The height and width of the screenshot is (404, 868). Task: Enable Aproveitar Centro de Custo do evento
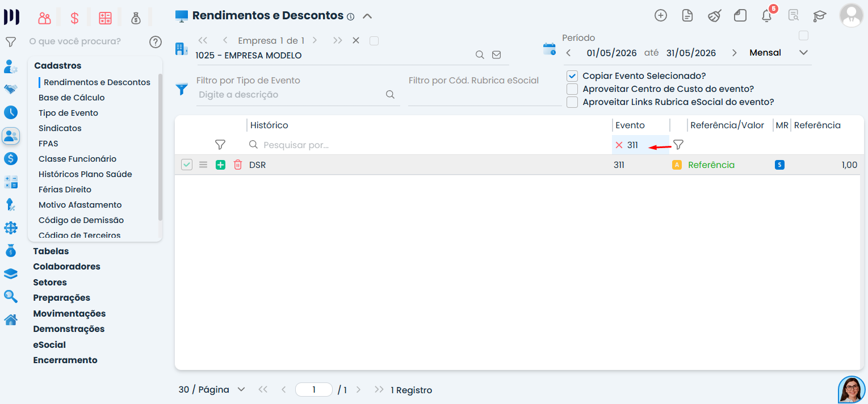[572, 89]
